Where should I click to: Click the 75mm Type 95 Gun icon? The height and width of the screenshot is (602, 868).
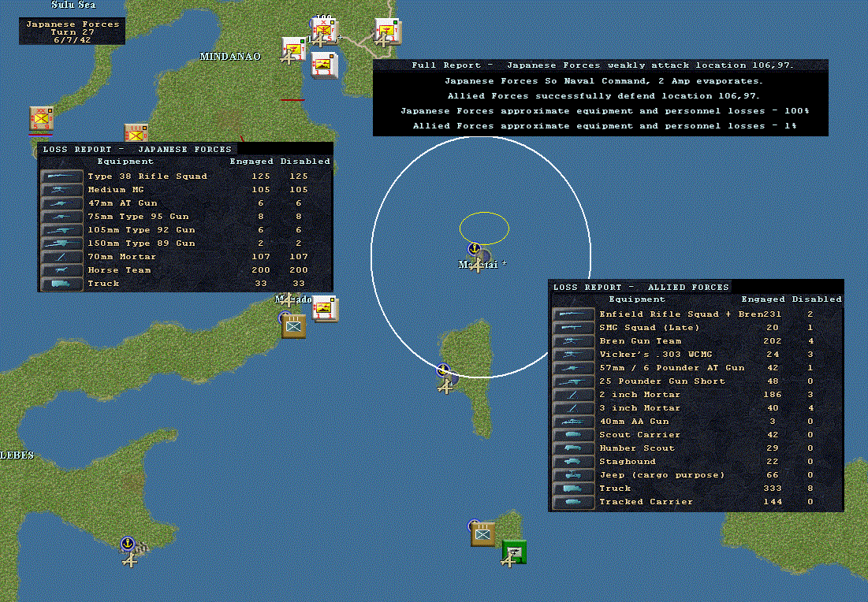[62, 217]
